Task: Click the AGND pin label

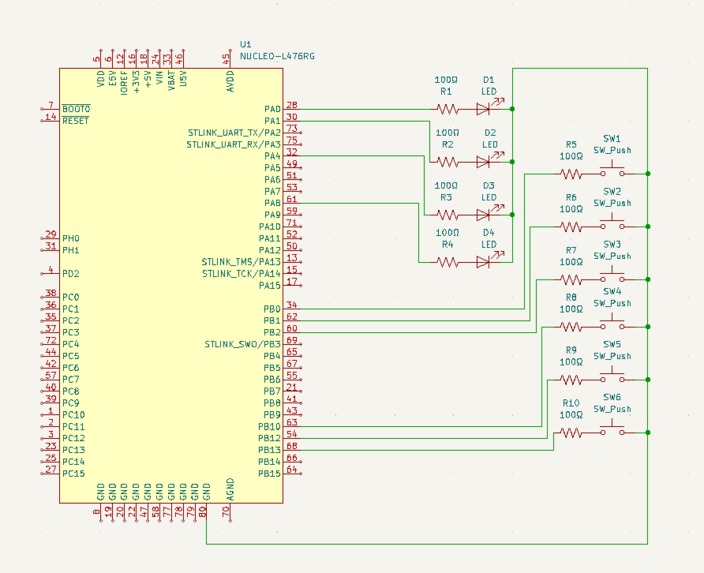Action: pyautogui.click(x=230, y=489)
